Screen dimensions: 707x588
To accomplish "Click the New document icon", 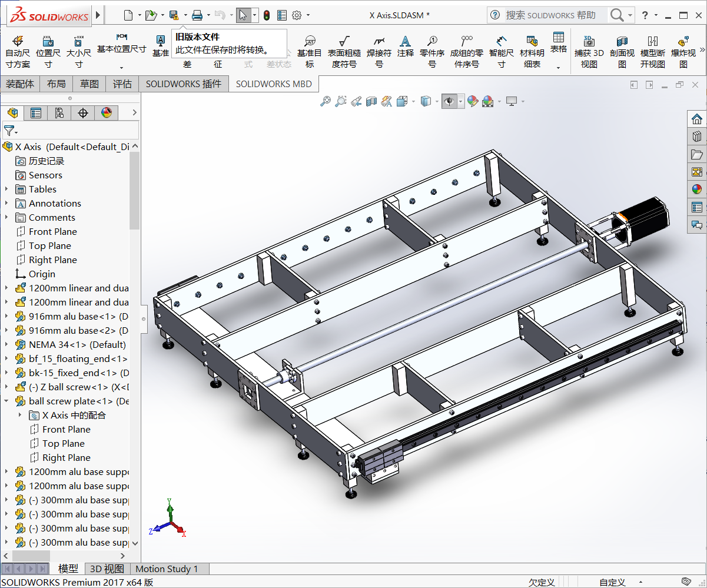I will [128, 15].
